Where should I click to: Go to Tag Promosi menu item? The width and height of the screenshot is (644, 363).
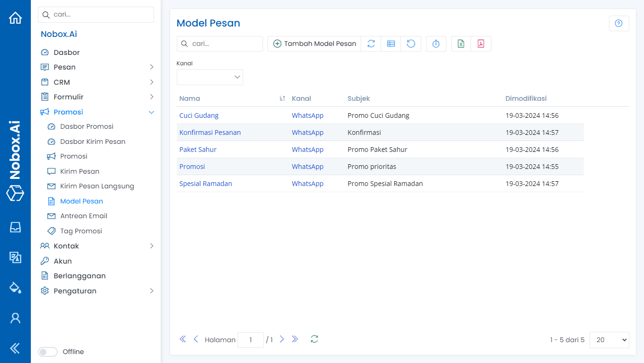pos(81,231)
